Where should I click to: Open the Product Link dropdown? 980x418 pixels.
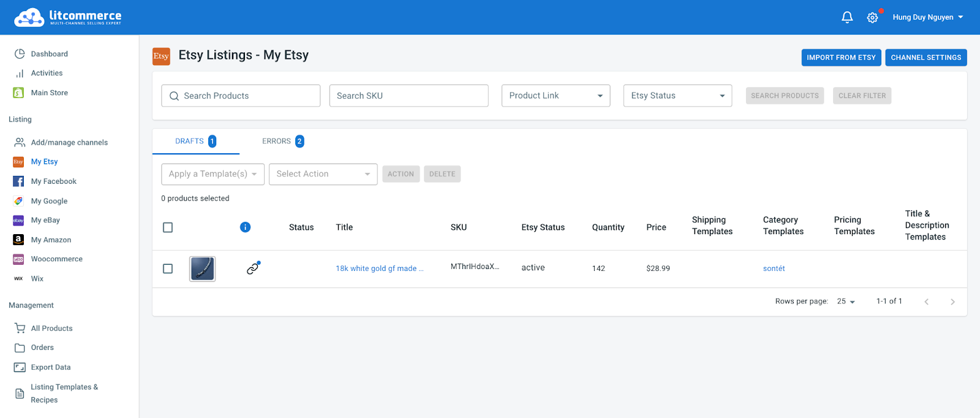tap(556, 96)
